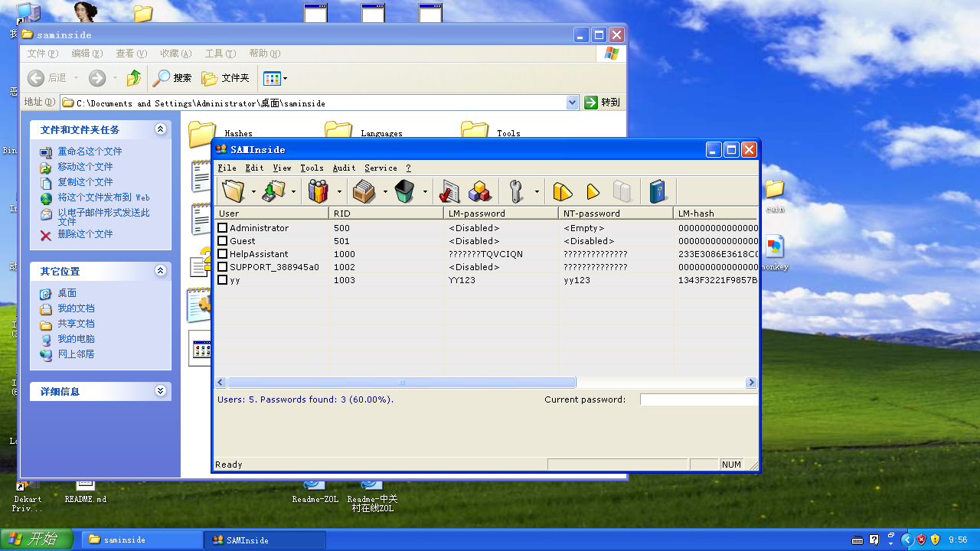Open the Service menu in SAMInside
The height and width of the screenshot is (551, 980).
(x=381, y=168)
